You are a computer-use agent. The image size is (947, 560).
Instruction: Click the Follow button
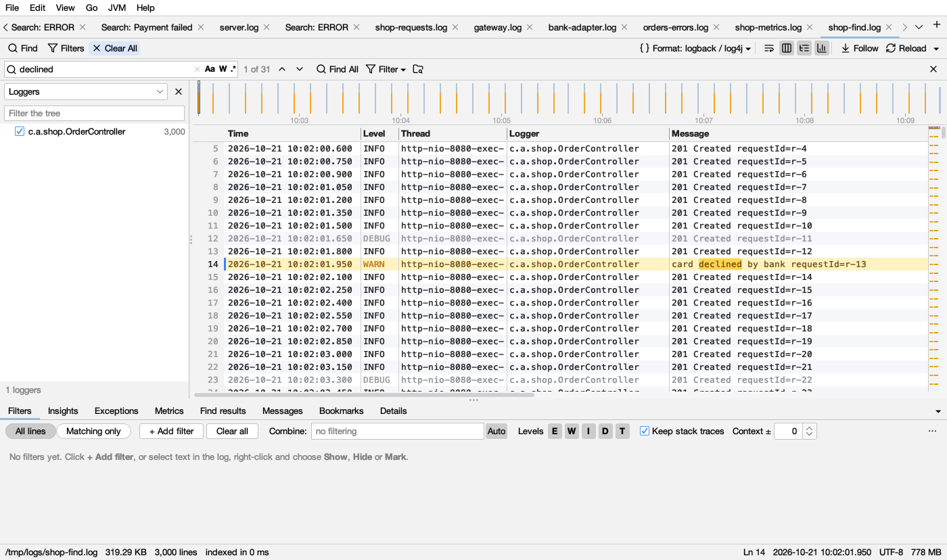860,48
